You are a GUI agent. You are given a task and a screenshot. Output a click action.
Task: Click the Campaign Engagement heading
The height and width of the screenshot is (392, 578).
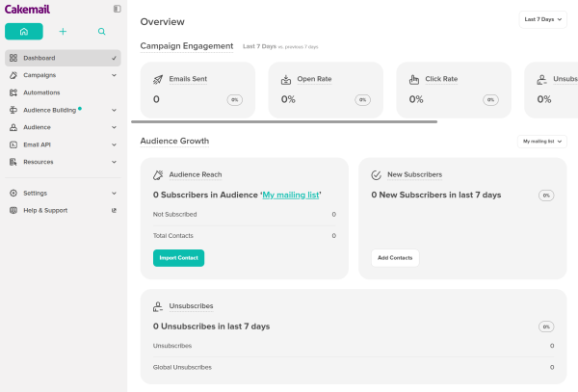click(187, 46)
